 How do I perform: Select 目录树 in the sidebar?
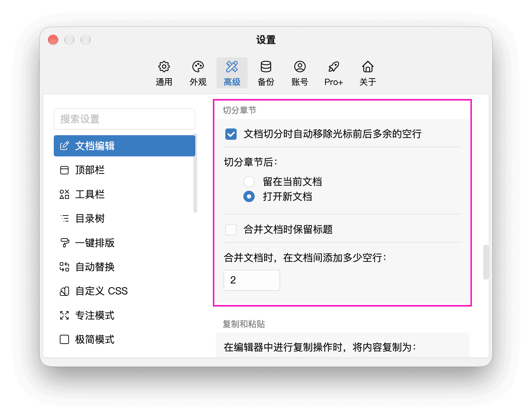[125, 218]
